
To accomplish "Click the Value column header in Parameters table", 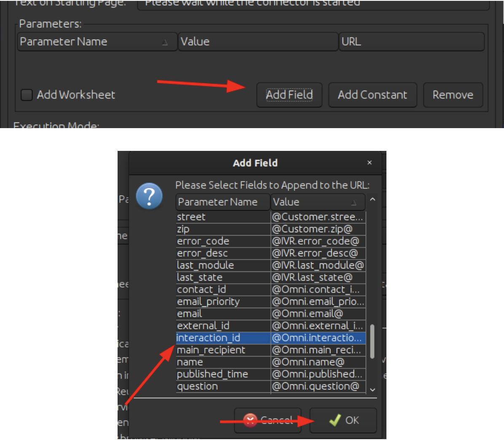I will click(258, 41).
